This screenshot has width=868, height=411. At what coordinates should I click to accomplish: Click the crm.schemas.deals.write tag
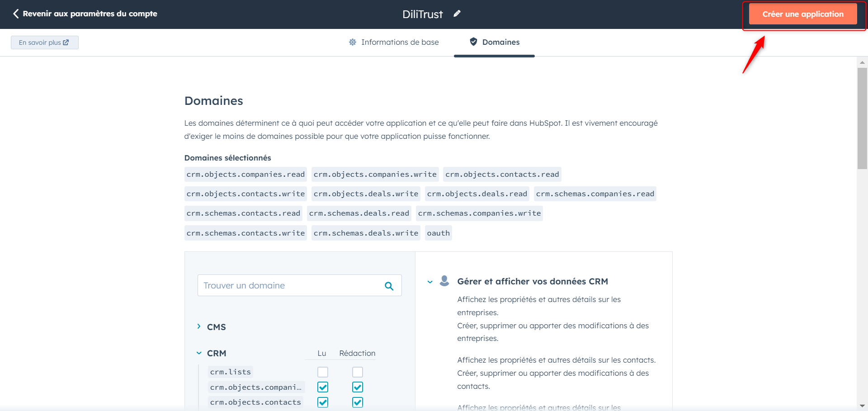point(366,233)
